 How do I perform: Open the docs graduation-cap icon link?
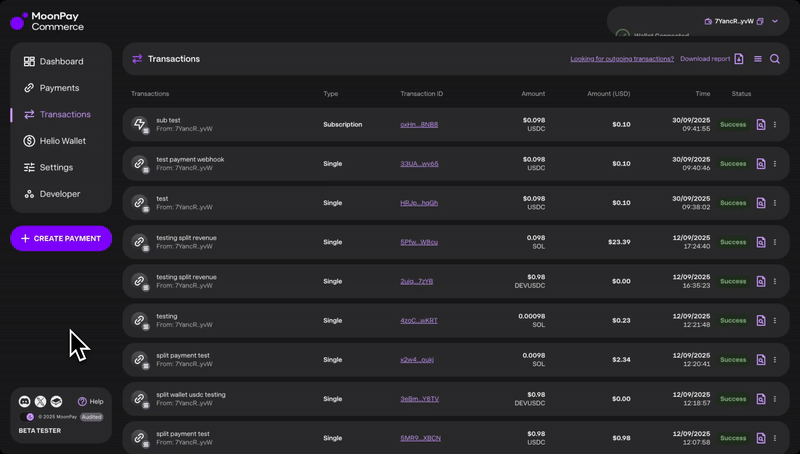point(56,401)
